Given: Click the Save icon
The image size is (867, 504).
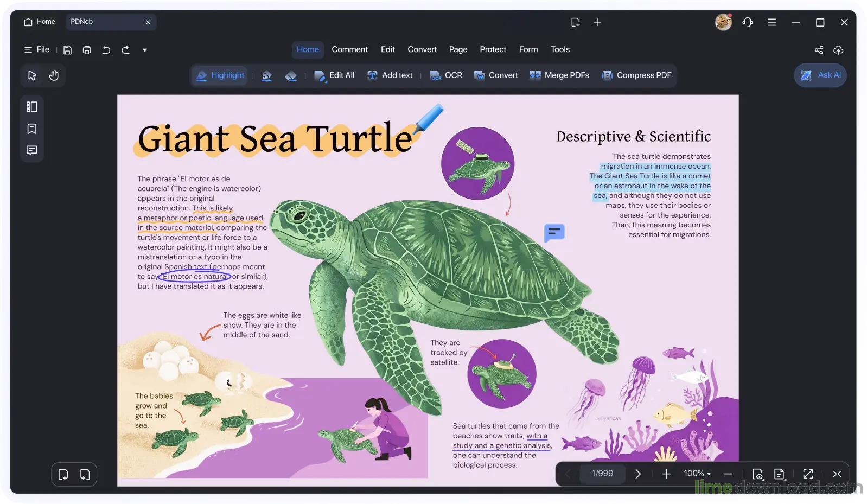Looking at the screenshot, I should click(x=67, y=50).
